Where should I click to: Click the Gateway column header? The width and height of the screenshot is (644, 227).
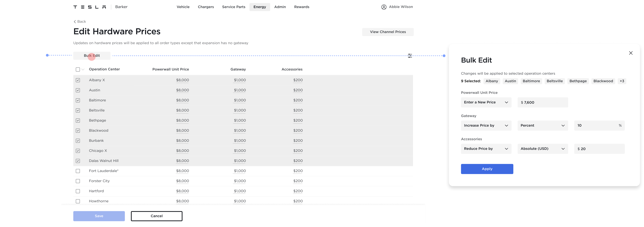point(238,69)
